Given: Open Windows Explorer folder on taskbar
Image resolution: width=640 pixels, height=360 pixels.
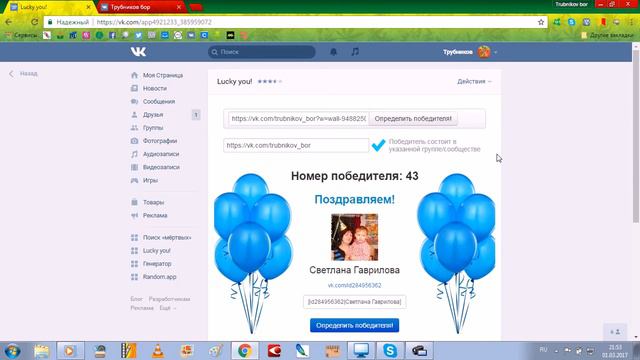Looking at the screenshot, I should (x=41, y=351).
